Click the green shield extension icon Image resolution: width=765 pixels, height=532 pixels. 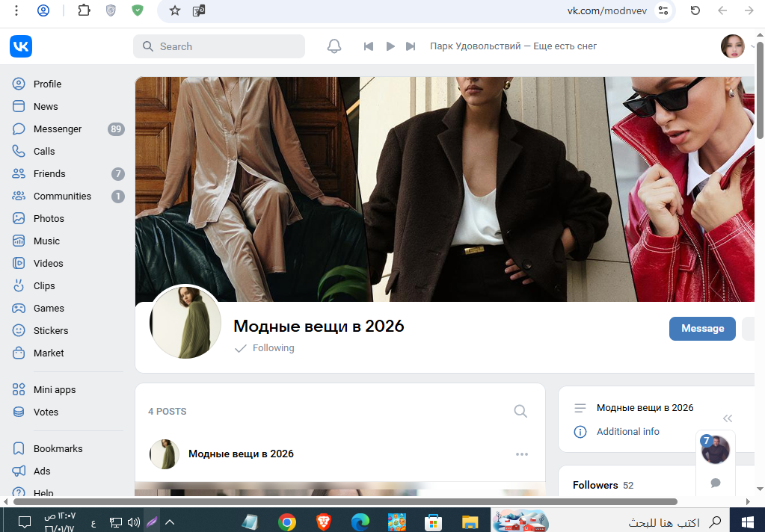coord(138,10)
